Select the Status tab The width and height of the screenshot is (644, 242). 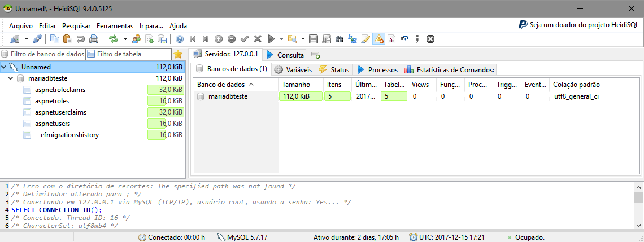coord(334,70)
